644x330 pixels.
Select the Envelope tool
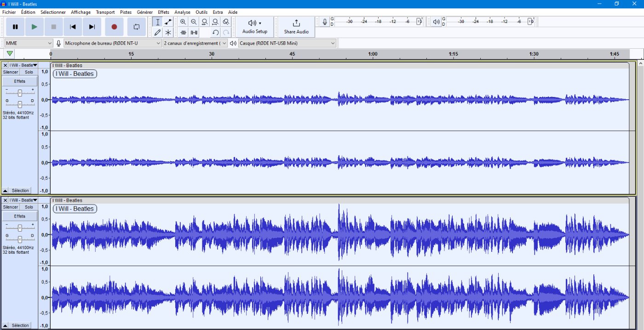pos(168,22)
